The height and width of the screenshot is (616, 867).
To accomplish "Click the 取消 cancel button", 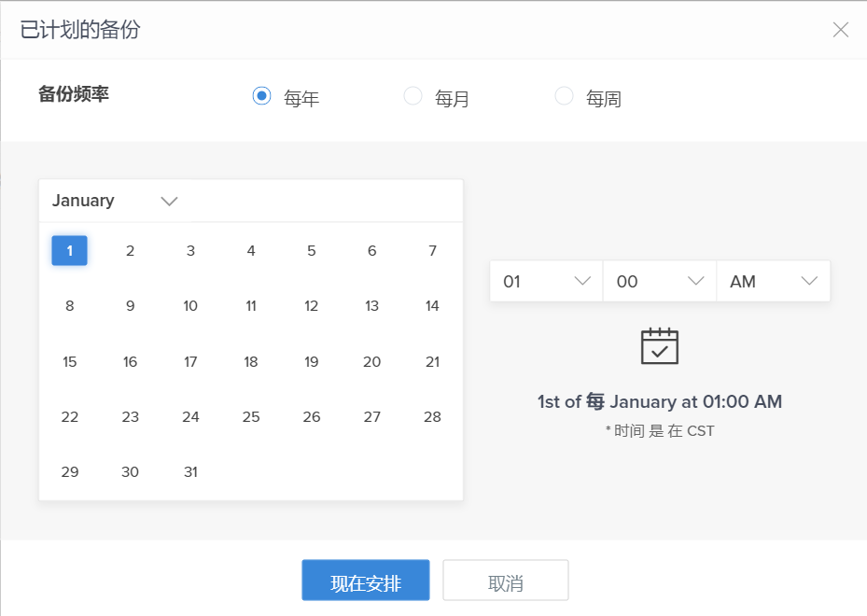I will tap(505, 581).
